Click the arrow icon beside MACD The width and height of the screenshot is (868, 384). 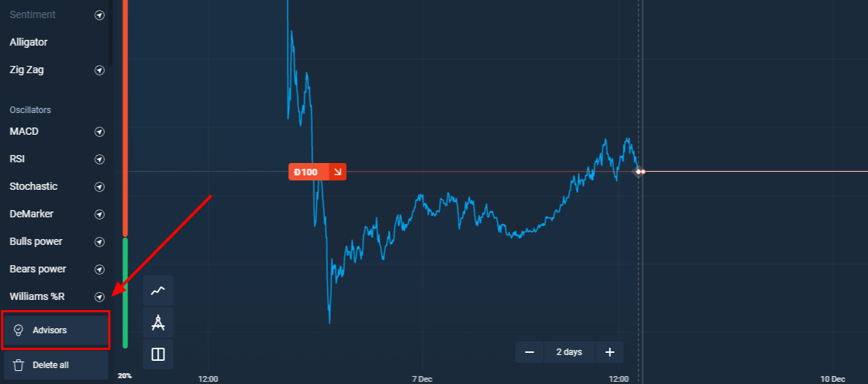tap(100, 132)
